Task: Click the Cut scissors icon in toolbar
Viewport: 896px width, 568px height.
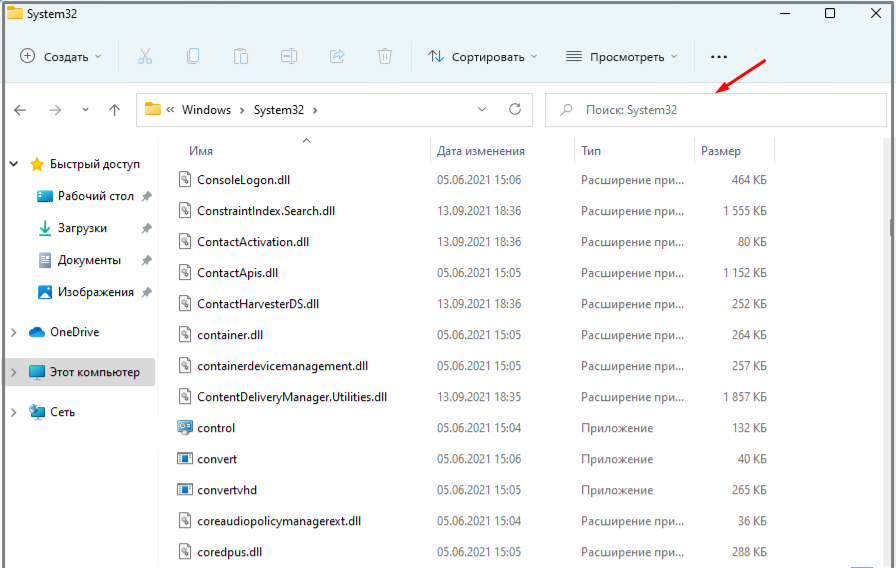Action: click(x=144, y=57)
